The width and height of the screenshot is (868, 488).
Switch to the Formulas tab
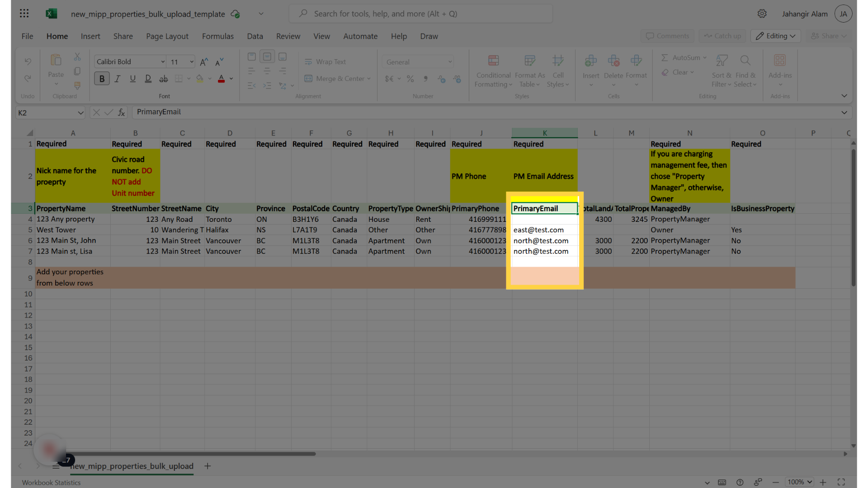tap(218, 36)
